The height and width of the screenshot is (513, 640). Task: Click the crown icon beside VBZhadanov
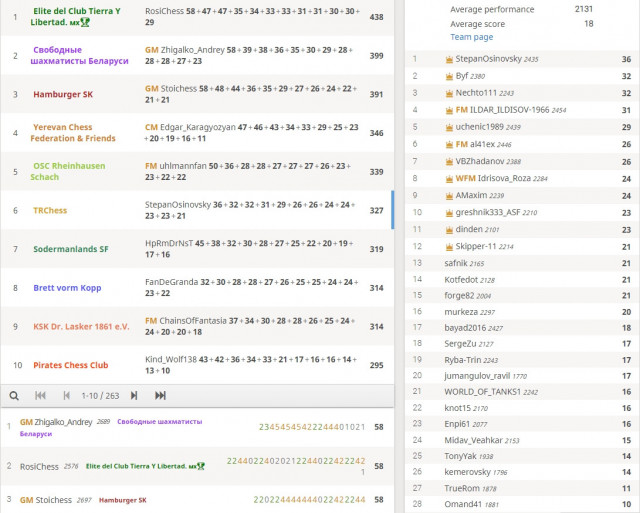(449, 162)
